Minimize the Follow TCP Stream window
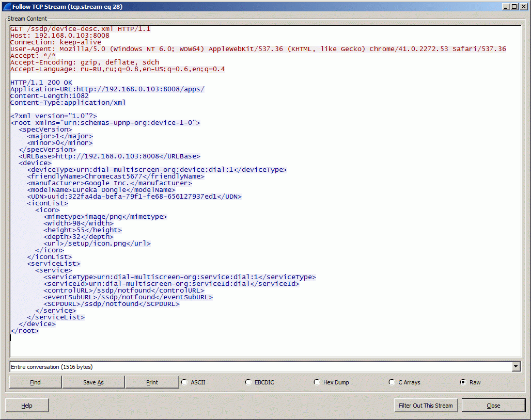Viewport: 531px width, 420px height. pos(506,6)
